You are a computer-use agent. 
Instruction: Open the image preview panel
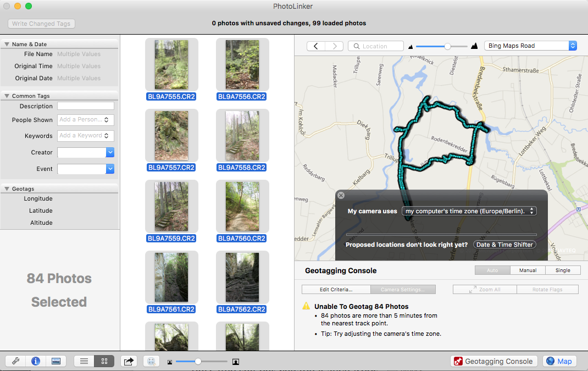pos(56,361)
